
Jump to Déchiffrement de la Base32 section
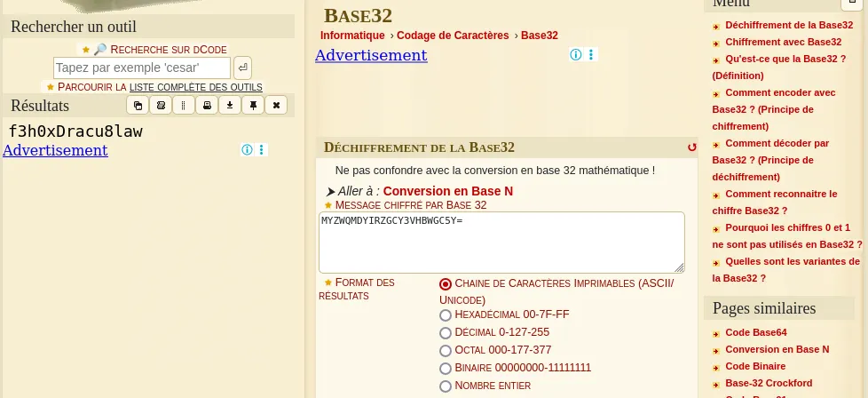[x=789, y=25]
